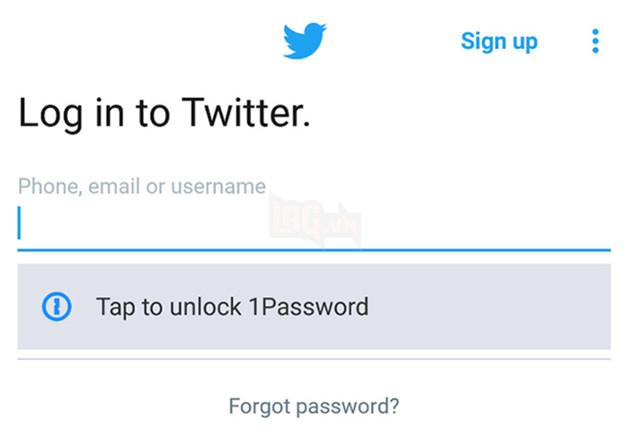Click the blinking blue text cursor

coord(19,223)
